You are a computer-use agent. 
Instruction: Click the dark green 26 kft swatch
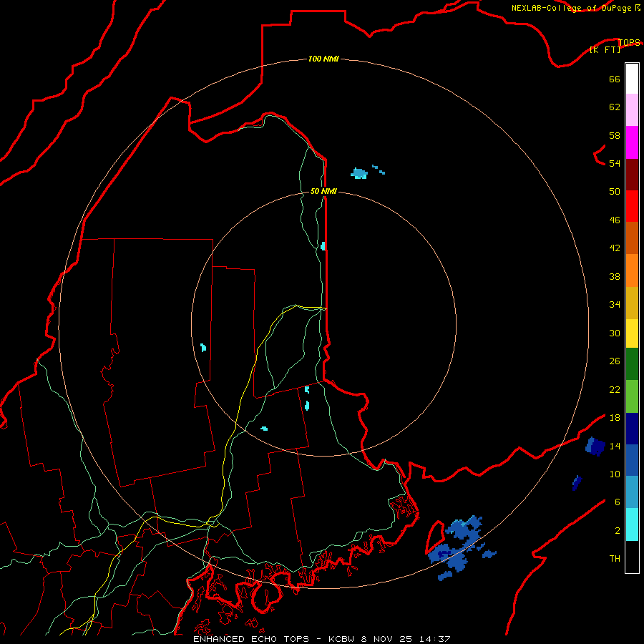(632, 364)
